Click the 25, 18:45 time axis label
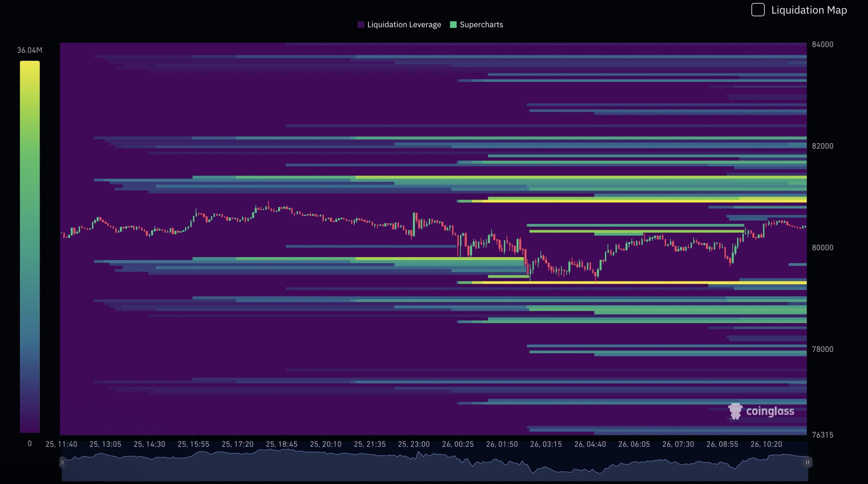 pos(282,444)
